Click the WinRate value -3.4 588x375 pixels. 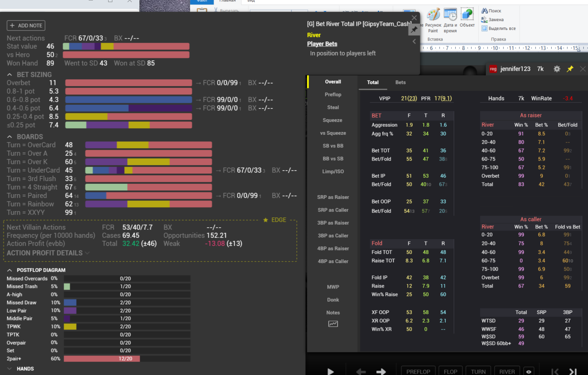point(568,98)
